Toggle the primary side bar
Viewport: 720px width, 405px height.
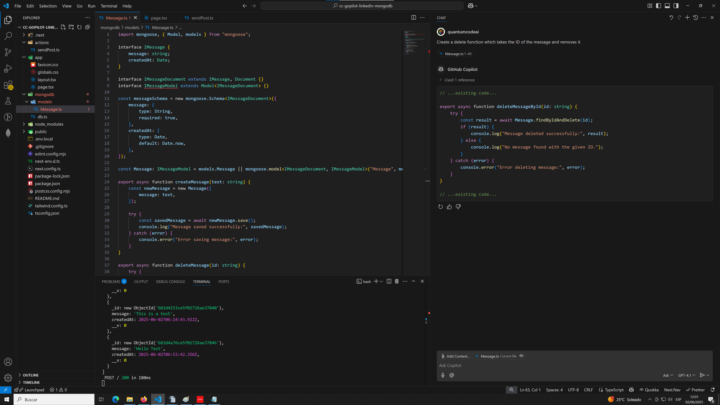tap(658, 6)
